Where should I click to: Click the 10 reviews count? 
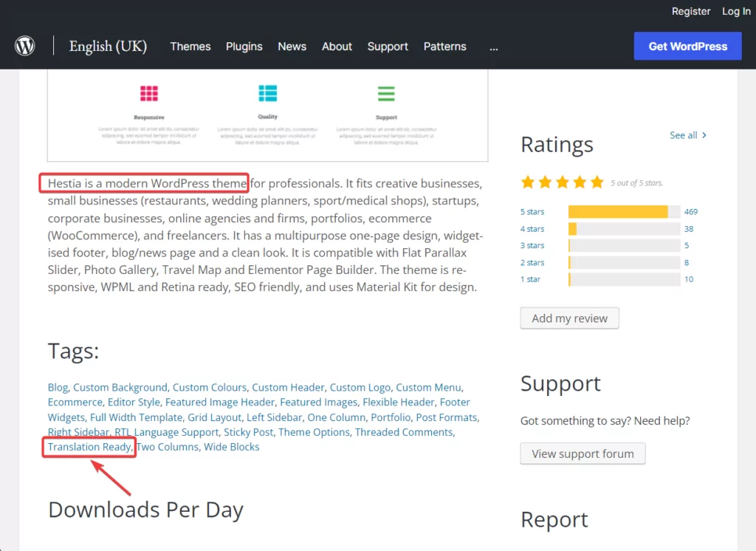coord(689,279)
